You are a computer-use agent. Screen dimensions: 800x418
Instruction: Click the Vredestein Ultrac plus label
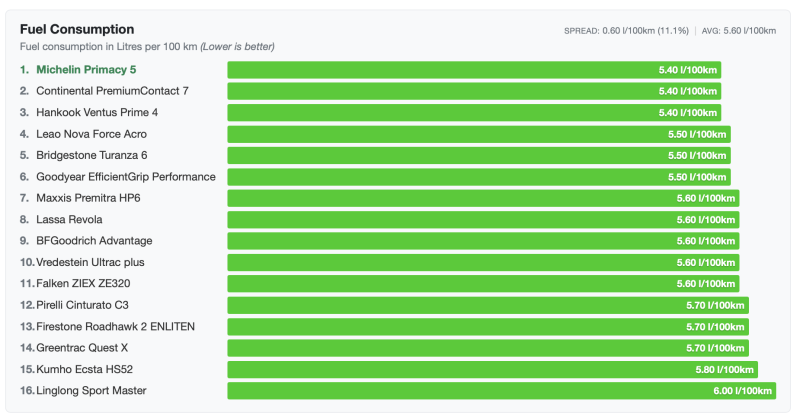coord(91,262)
